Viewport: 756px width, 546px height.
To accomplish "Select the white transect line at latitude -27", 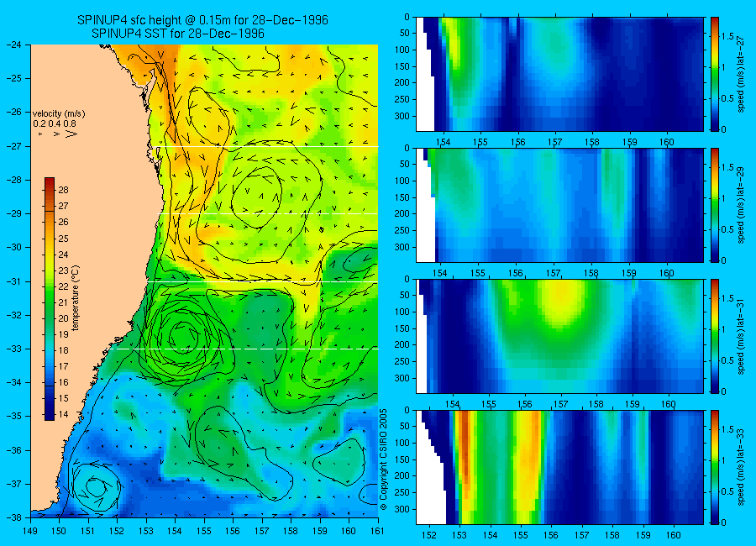I will pyautogui.click(x=268, y=146).
